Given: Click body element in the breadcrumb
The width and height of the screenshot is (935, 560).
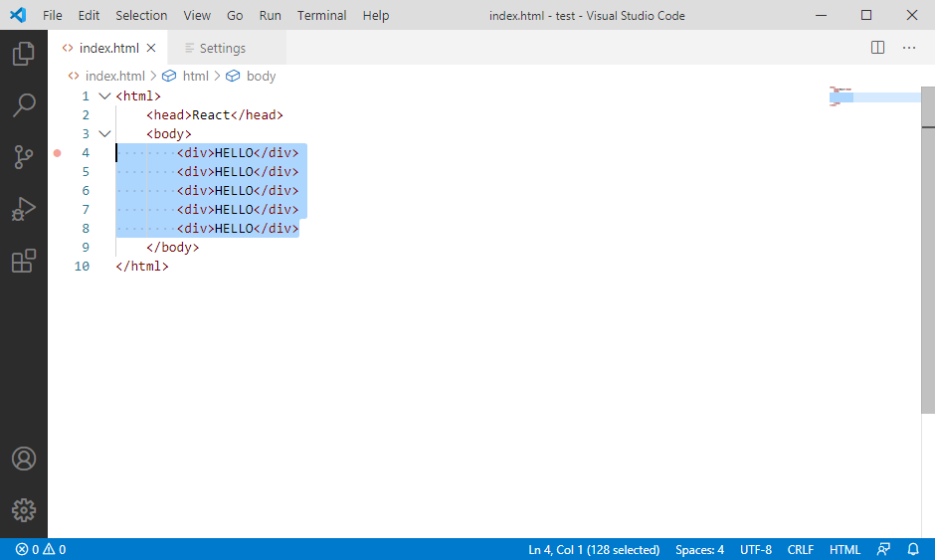Looking at the screenshot, I should [262, 77].
